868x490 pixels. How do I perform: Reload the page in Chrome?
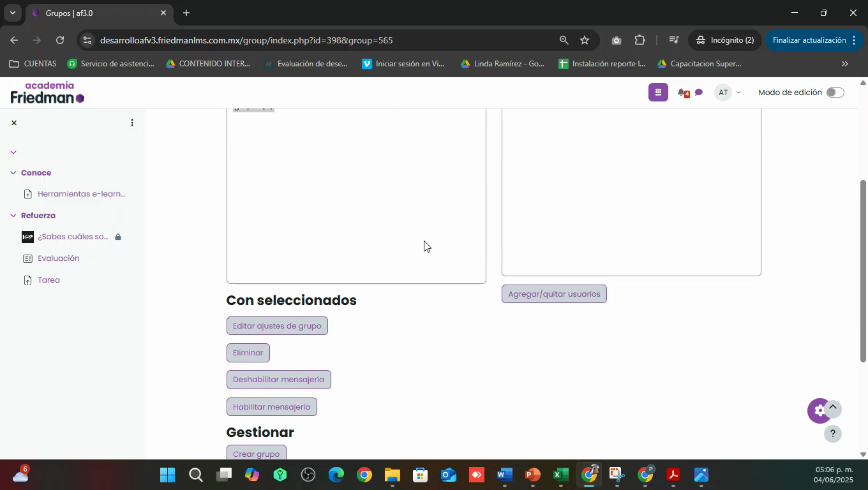(60, 40)
